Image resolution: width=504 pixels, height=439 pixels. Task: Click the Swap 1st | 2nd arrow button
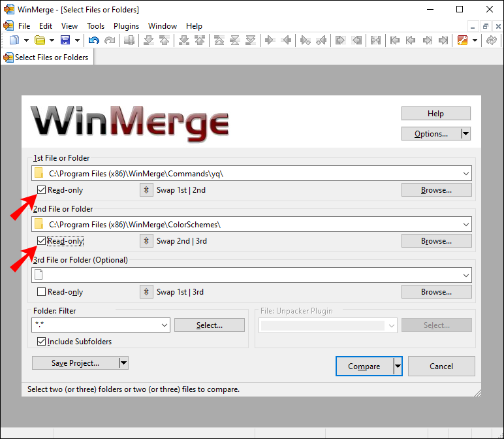point(146,190)
